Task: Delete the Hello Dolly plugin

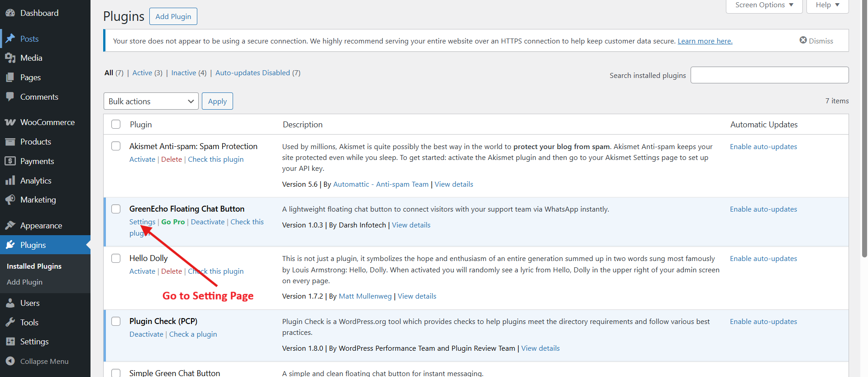Action: click(x=172, y=271)
